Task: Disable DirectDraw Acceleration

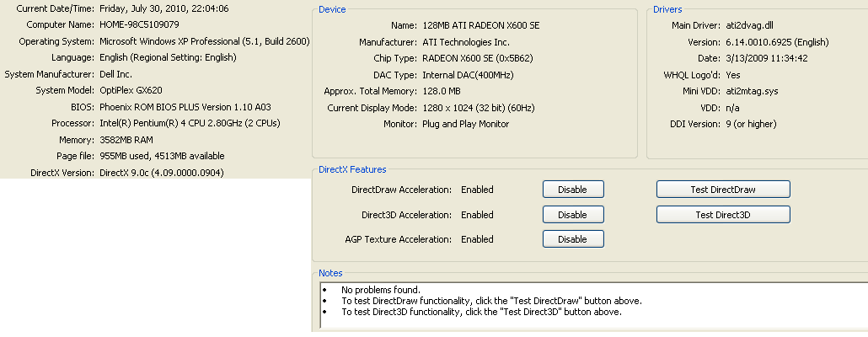Action: point(572,190)
